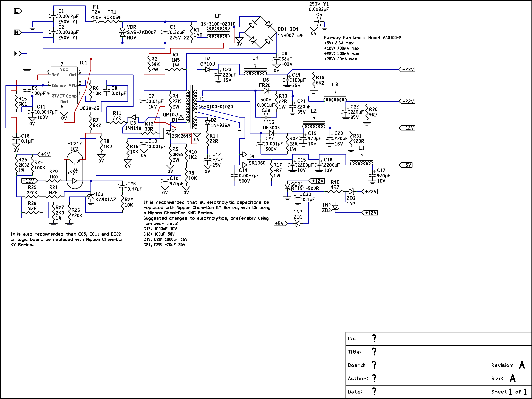Select the PC817 optocoupler IC2 symbol

(x=75, y=170)
